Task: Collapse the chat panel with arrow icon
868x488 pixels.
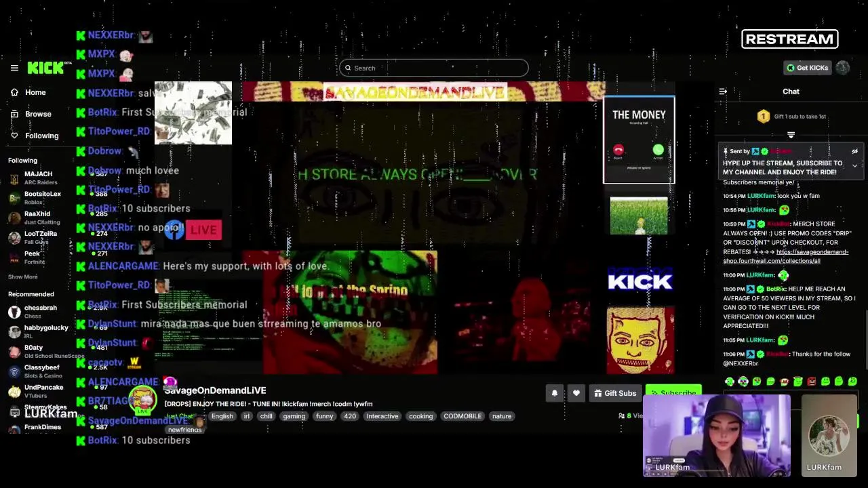Action: [723, 91]
